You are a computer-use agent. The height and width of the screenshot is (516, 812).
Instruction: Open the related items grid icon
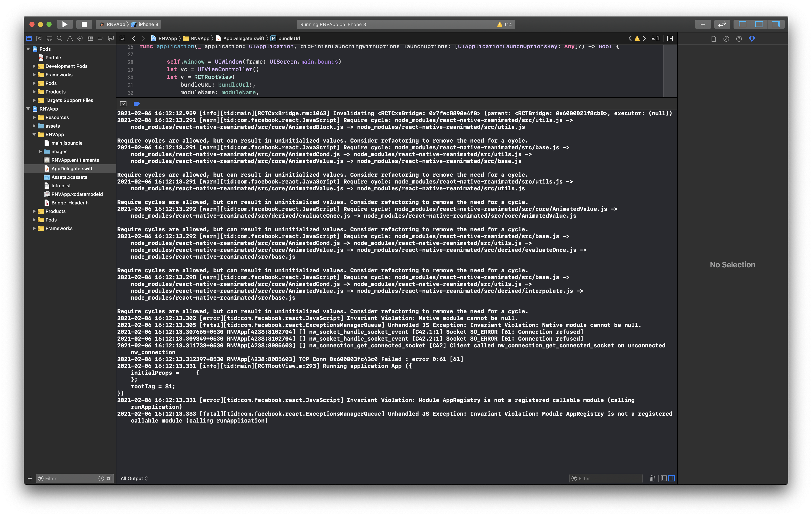(122, 38)
